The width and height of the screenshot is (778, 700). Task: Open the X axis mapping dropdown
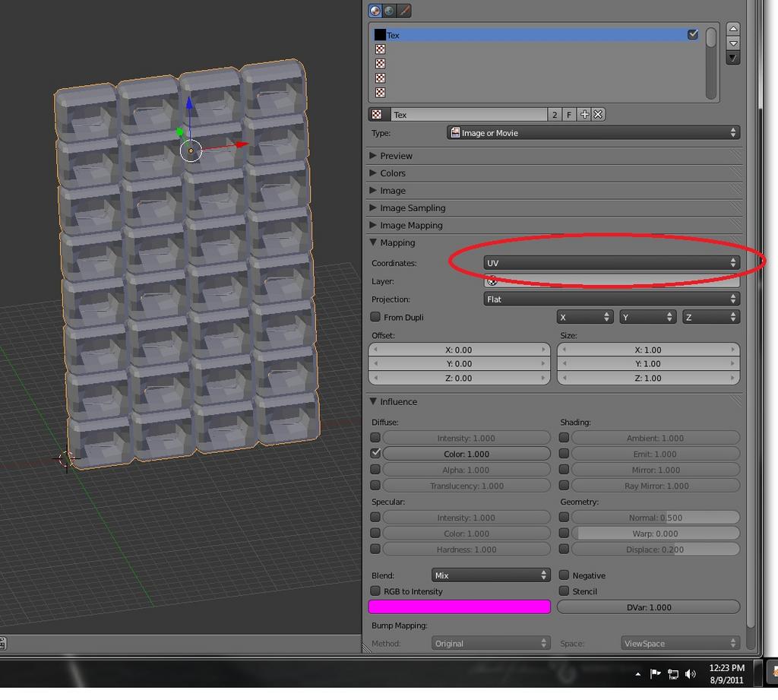[x=585, y=317]
